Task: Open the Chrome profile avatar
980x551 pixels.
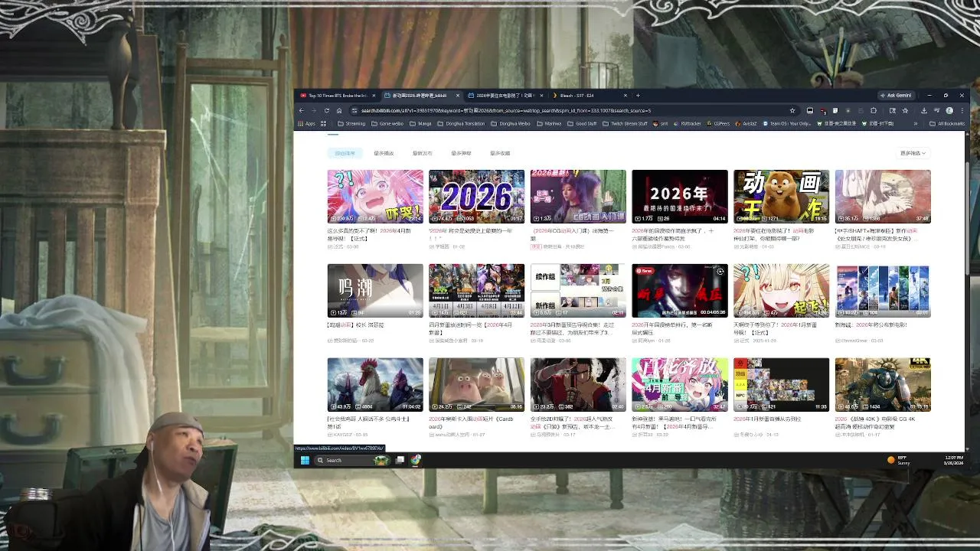Action: click(949, 110)
